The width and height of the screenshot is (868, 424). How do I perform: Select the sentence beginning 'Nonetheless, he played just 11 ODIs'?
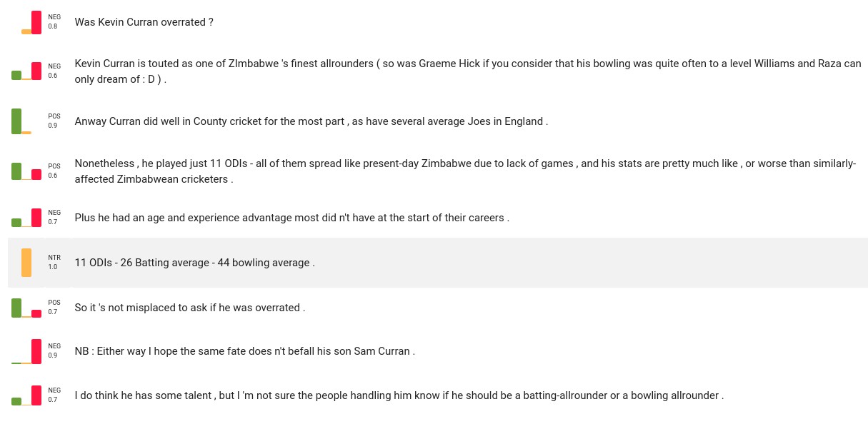click(x=464, y=171)
